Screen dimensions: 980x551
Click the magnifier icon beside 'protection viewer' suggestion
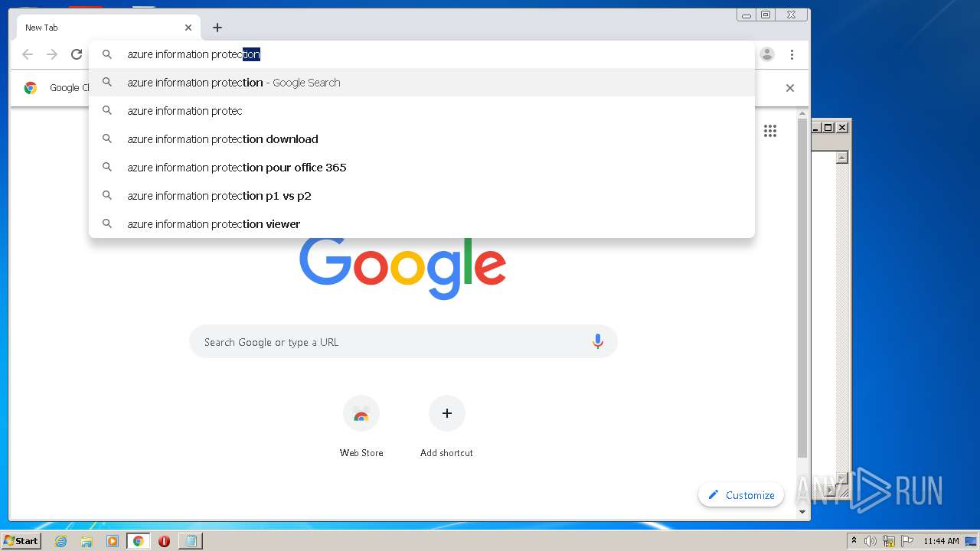pyautogui.click(x=107, y=224)
